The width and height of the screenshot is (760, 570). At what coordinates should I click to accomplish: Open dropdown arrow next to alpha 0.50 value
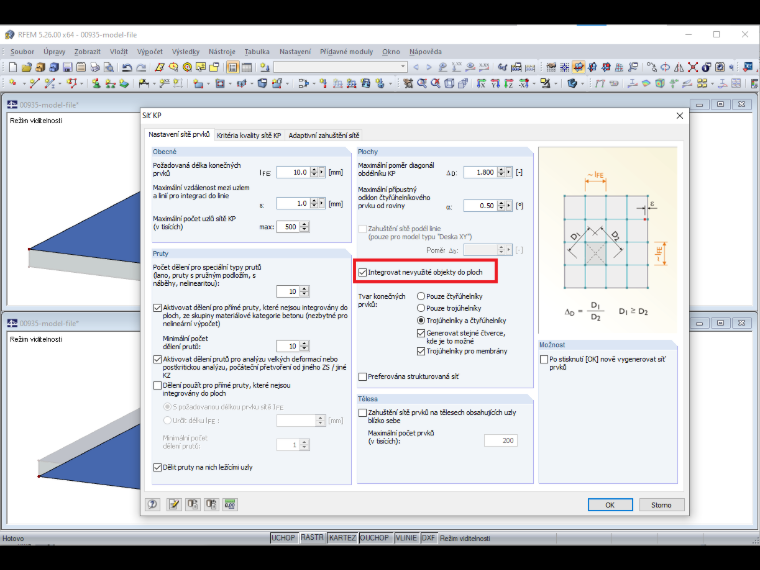508,206
